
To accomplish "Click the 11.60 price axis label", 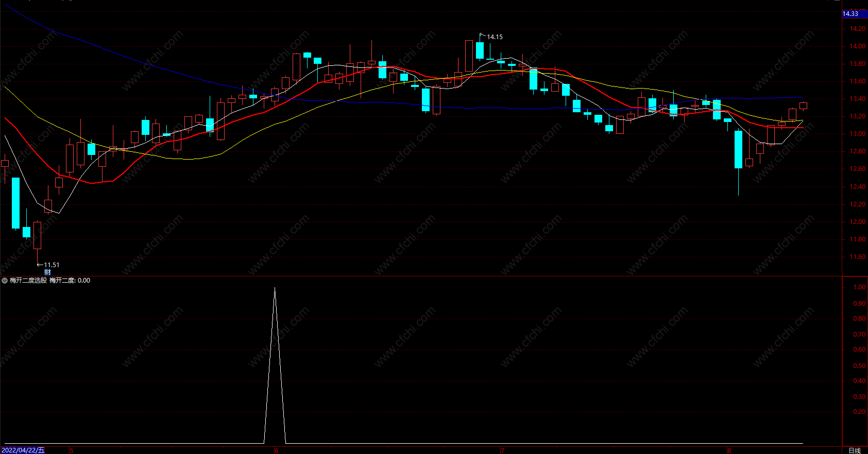I will pos(858,257).
